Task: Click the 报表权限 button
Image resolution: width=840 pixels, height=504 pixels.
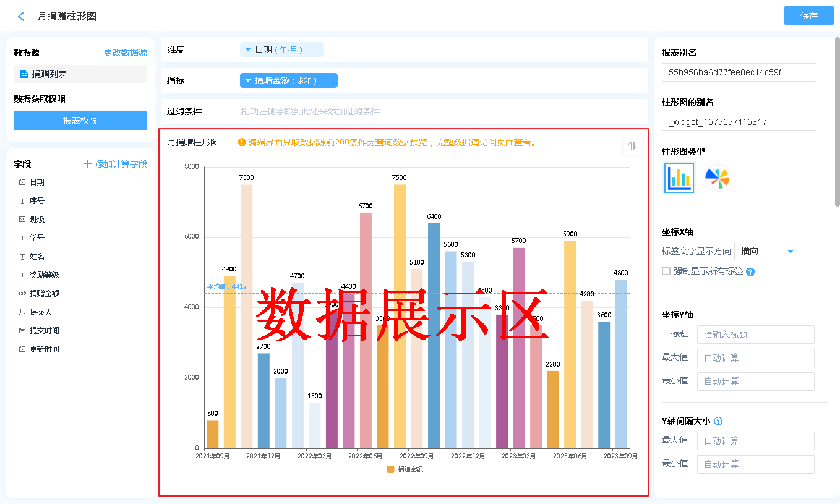Action: click(x=80, y=121)
